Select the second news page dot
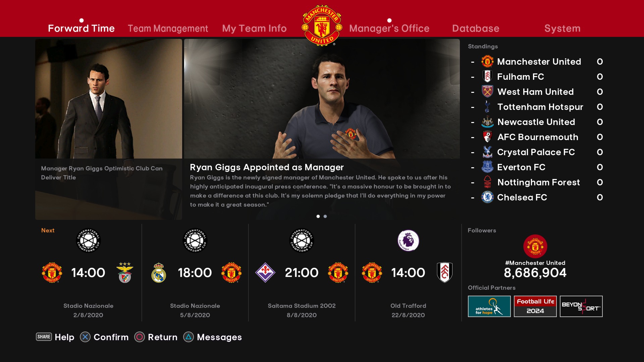This screenshot has height=362, width=644. [325, 216]
